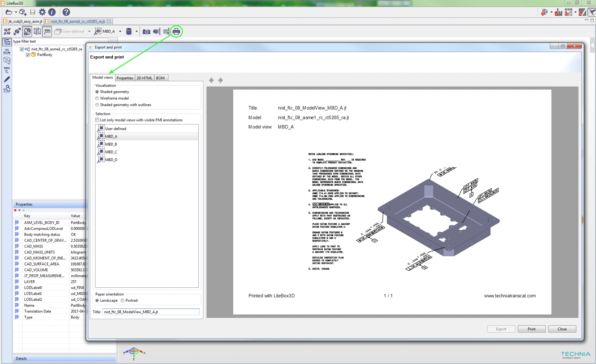Click the Export button

[x=501, y=329]
